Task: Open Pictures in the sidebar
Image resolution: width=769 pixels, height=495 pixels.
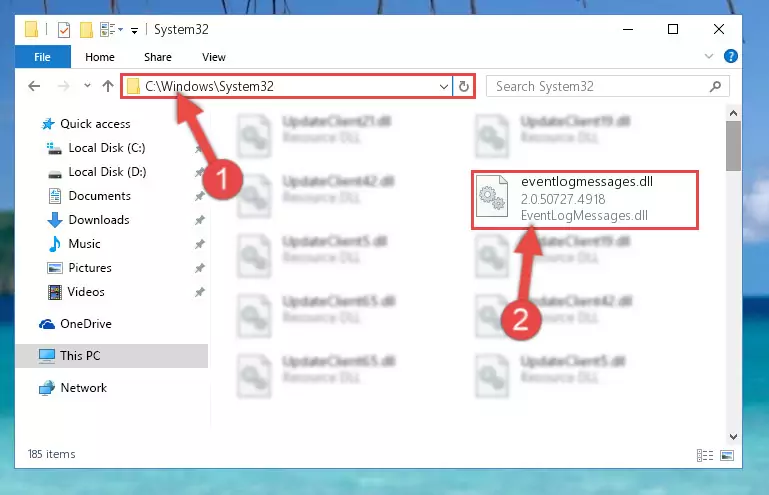Action: click(x=90, y=268)
